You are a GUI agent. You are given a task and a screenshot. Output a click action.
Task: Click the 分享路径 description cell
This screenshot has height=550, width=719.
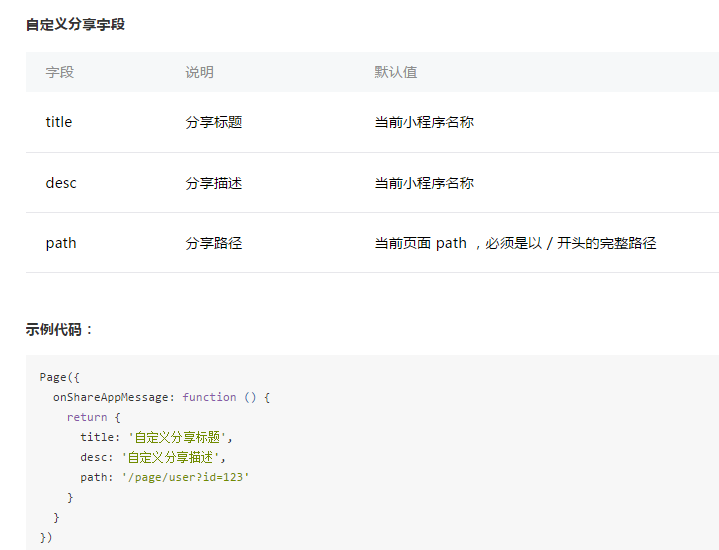(x=213, y=243)
